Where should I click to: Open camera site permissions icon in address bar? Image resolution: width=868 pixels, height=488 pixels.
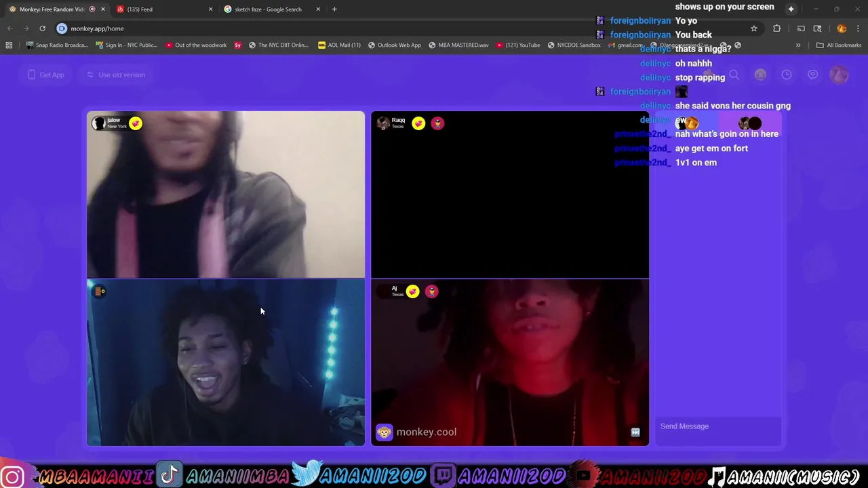click(x=62, y=28)
